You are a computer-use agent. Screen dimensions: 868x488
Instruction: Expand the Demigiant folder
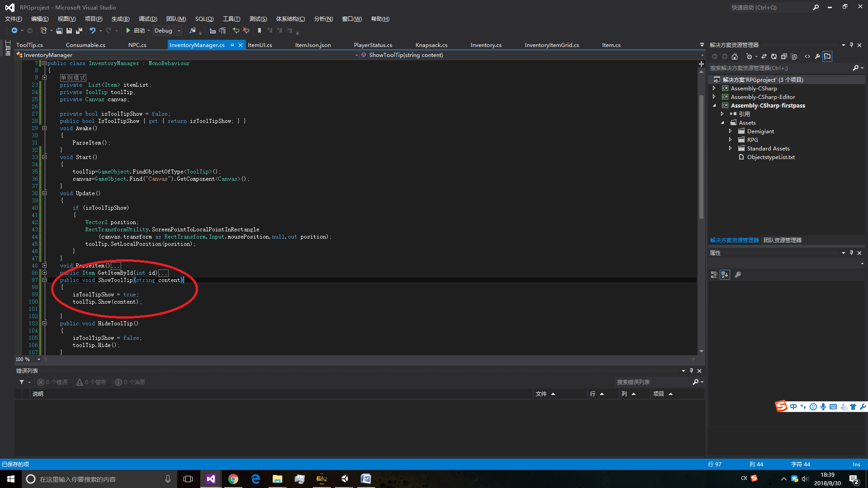pyautogui.click(x=731, y=131)
